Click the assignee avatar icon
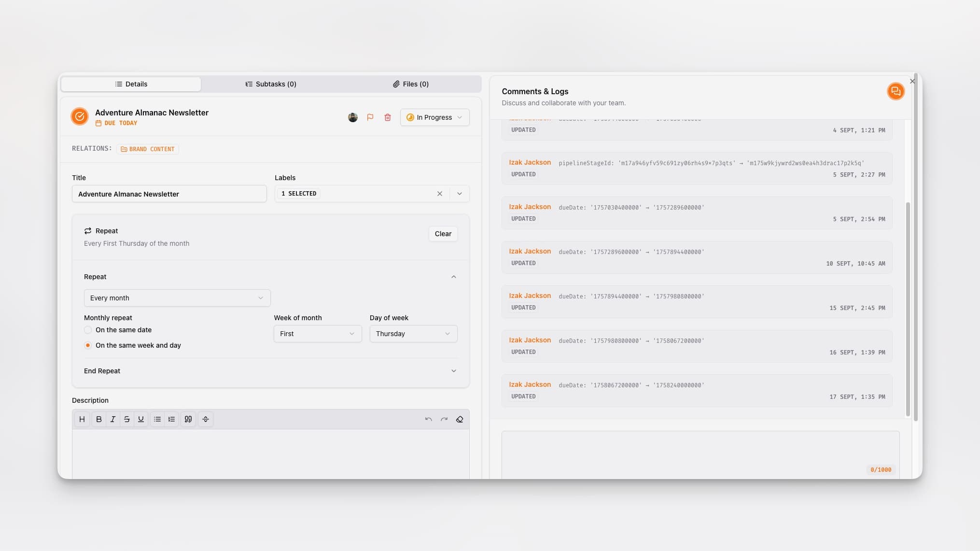The width and height of the screenshot is (980, 551). point(353,117)
